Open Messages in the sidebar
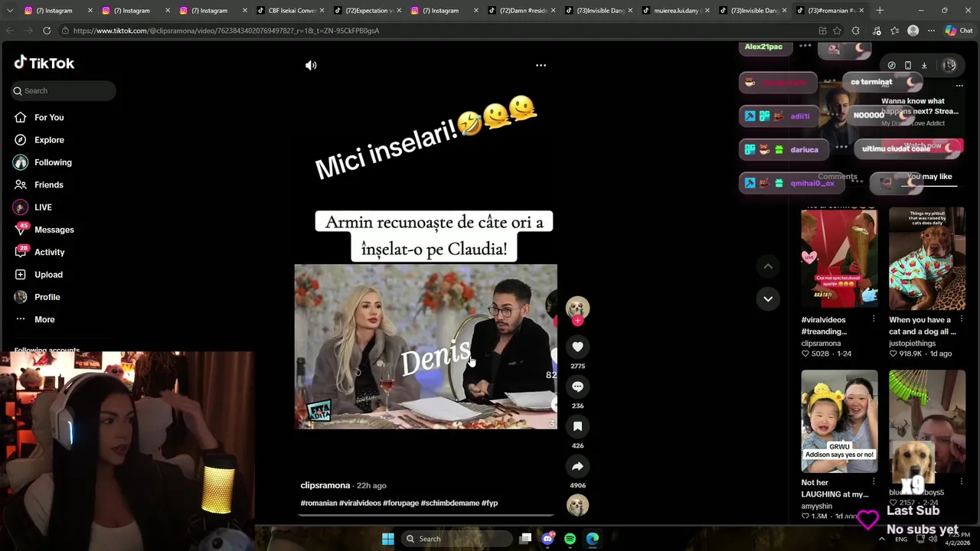The image size is (980, 551). 54,230
